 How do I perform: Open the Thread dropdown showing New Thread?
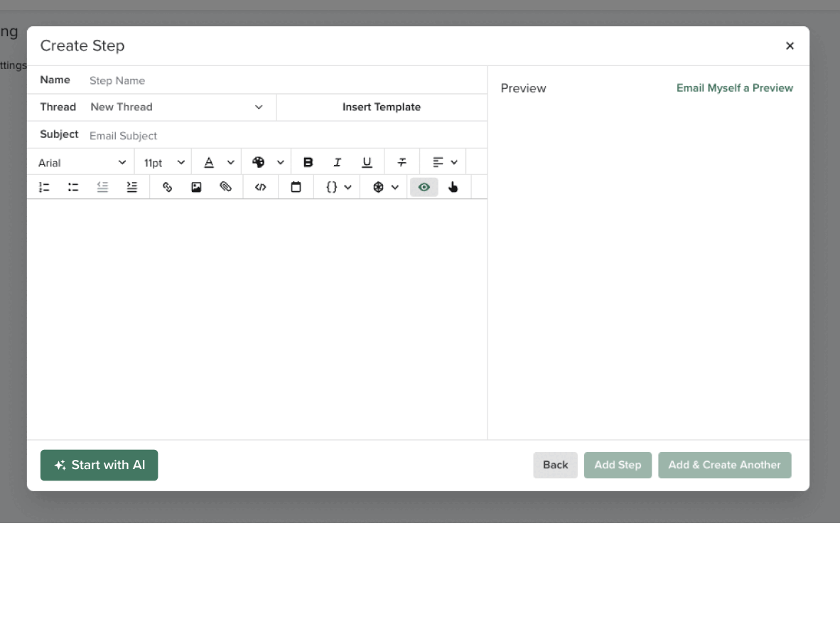coord(178,107)
